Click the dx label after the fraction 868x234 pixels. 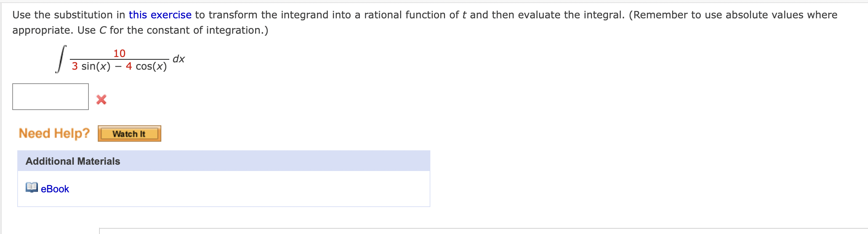[178, 58]
